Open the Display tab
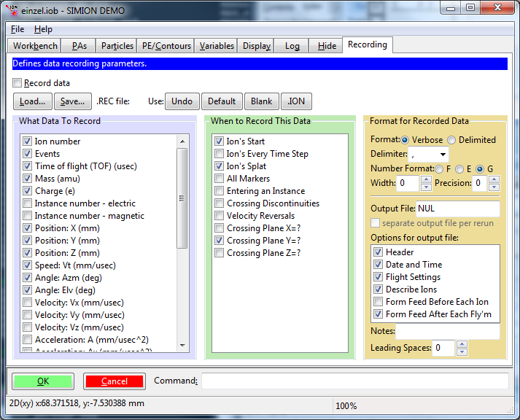Image resolution: width=520 pixels, height=420 pixels. click(257, 46)
